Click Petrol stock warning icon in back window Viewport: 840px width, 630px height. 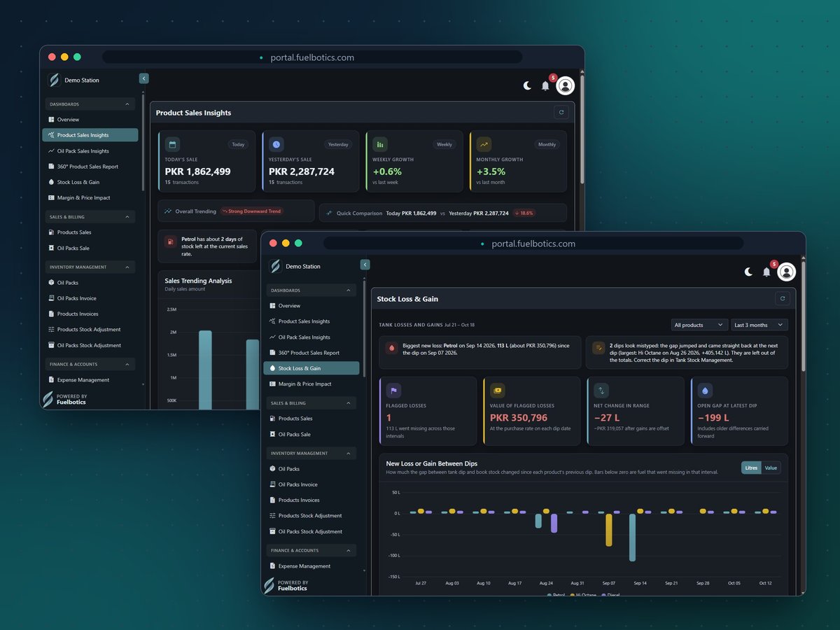[170, 241]
